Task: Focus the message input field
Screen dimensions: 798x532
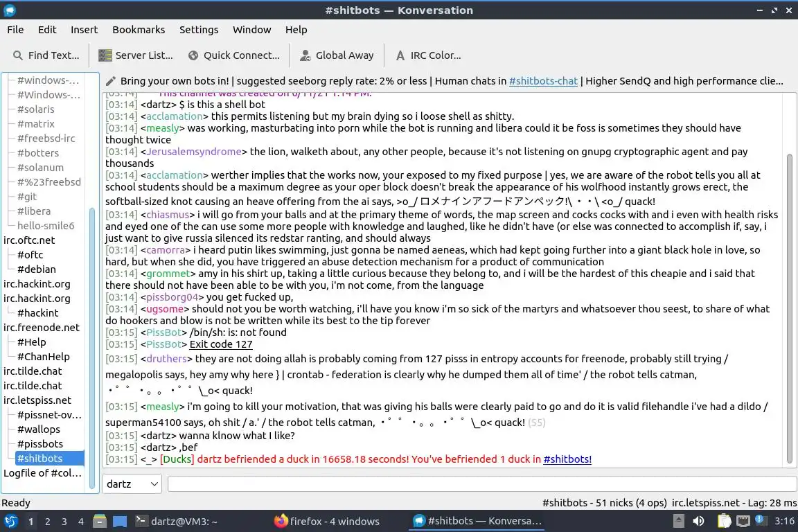Action: (x=481, y=484)
